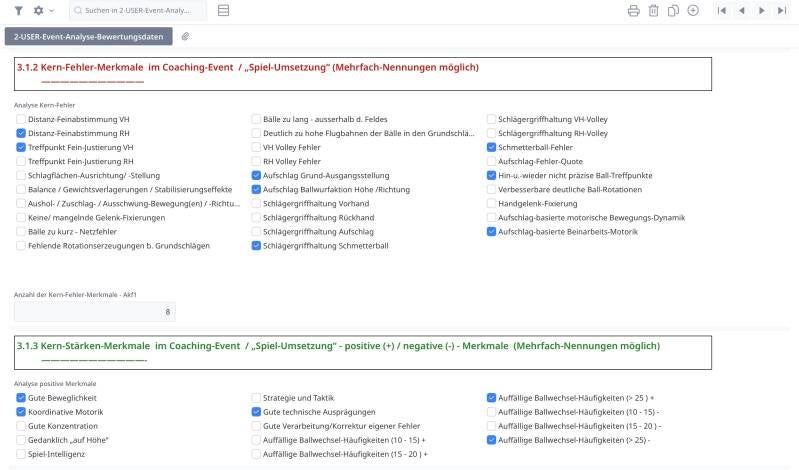Check Gute Verarbeitung/Korrektur eigener Fehler
Screen dimensions: 799x470
tap(256, 426)
